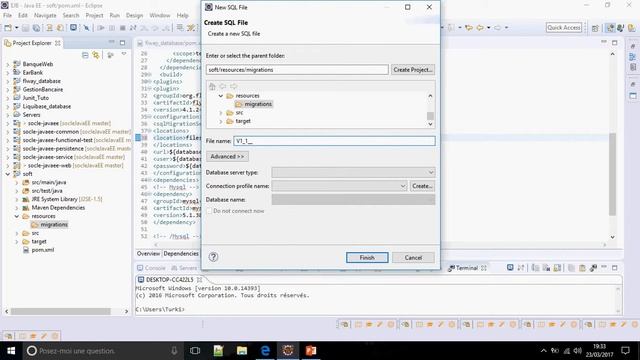Image resolution: width=640 pixels, height=360 pixels.
Task: Expand Maven Dependencies under soft
Action: coord(17,208)
